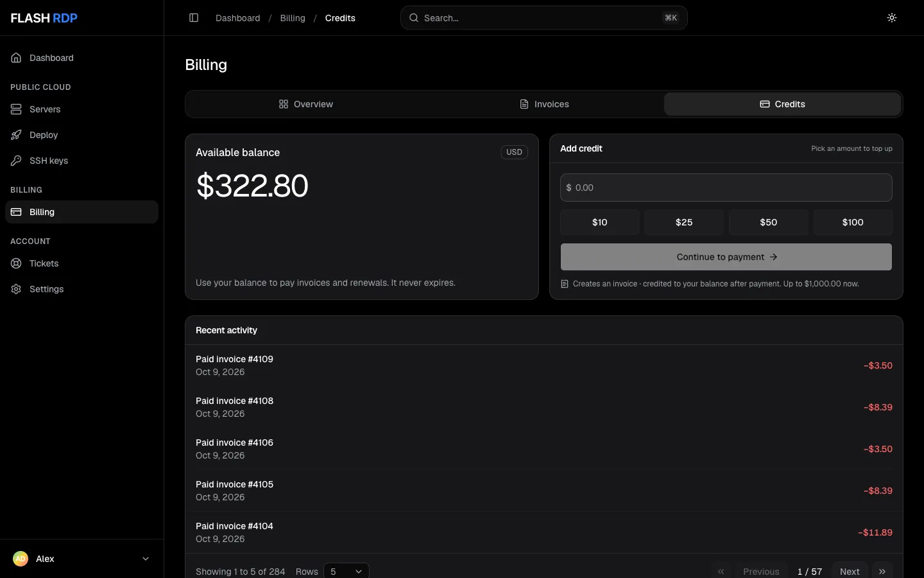Open Settings with the gear icon
924x578 pixels.
click(81, 289)
